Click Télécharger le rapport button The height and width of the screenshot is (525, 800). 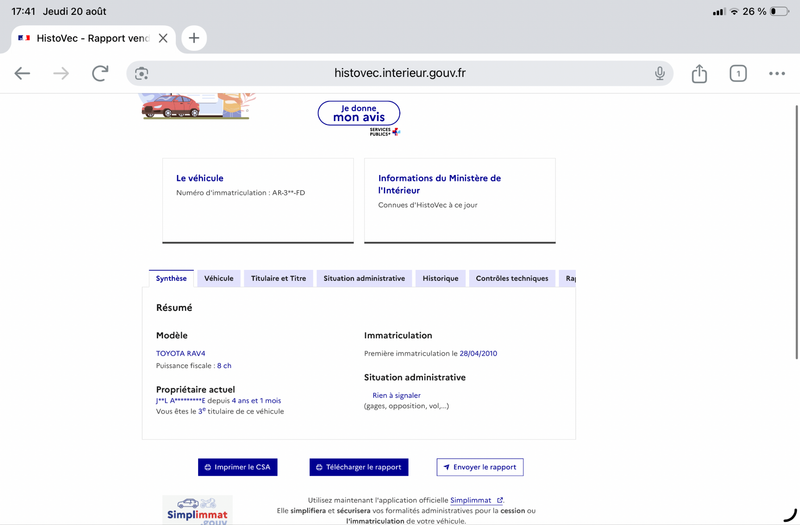359,467
